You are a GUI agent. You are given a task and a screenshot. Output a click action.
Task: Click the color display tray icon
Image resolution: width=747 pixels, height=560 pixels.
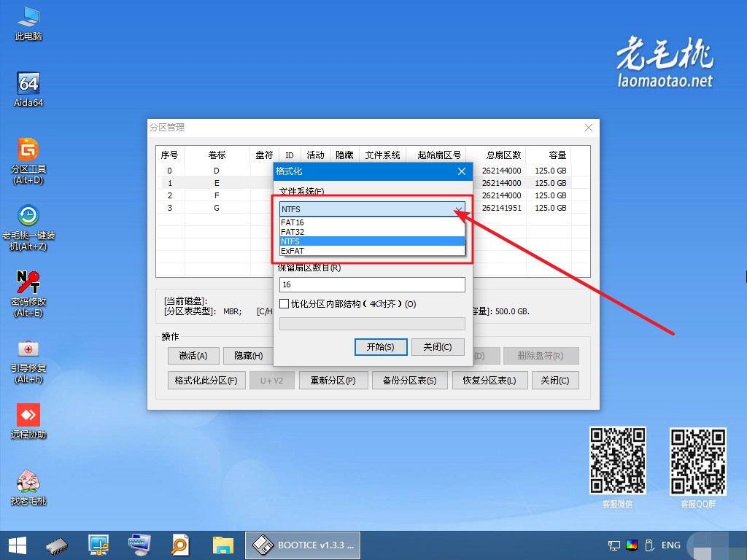click(632, 545)
